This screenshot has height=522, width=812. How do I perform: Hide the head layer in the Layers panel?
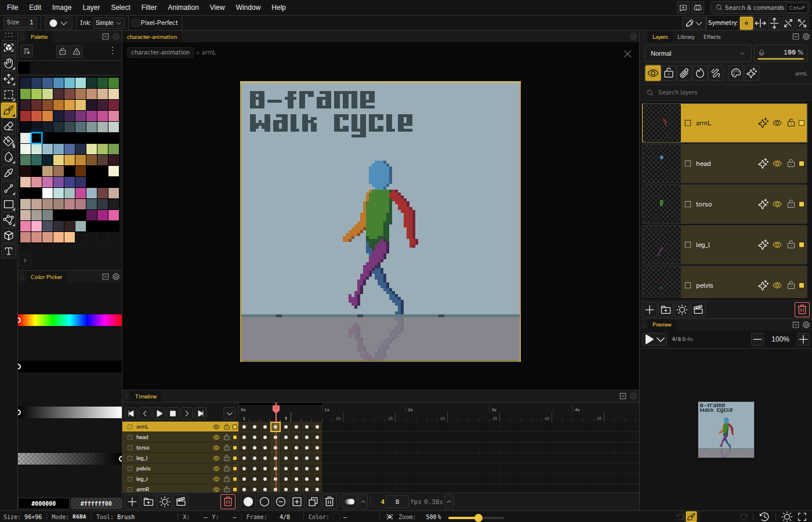777,164
